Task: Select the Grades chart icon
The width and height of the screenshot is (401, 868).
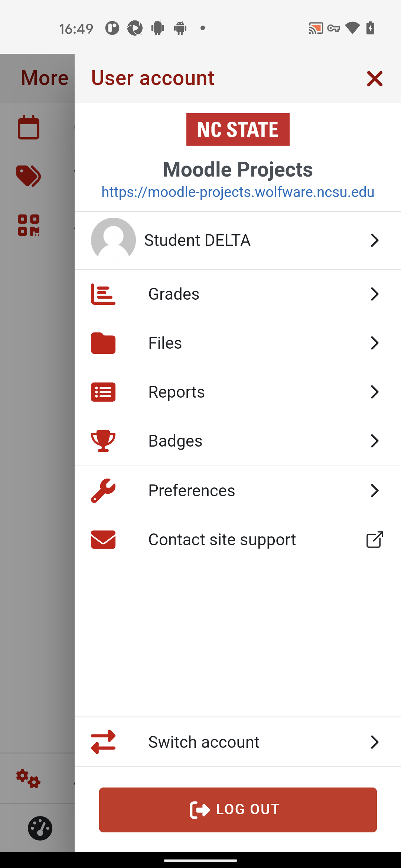Action: [103, 294]
